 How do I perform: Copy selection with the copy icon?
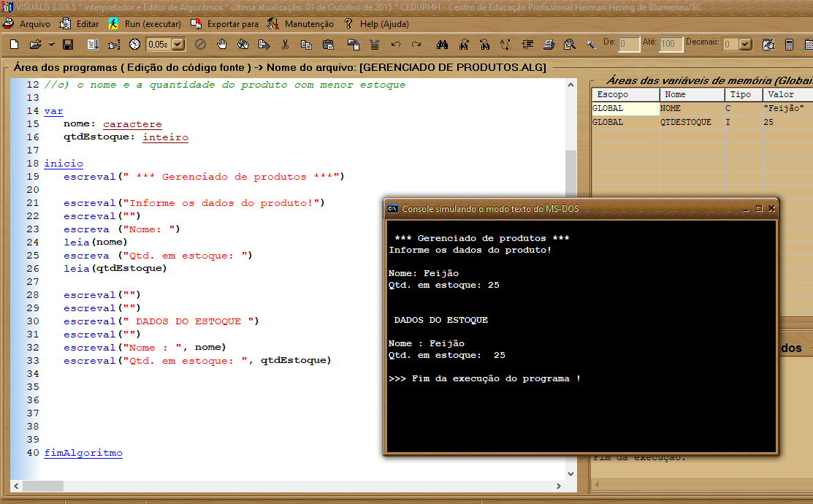tap(307, 45)
